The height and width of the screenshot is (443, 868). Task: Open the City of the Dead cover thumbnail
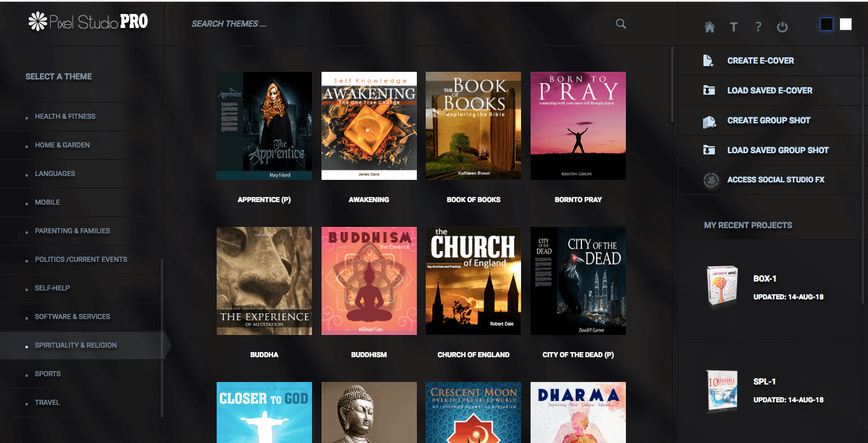click(578, 281)
